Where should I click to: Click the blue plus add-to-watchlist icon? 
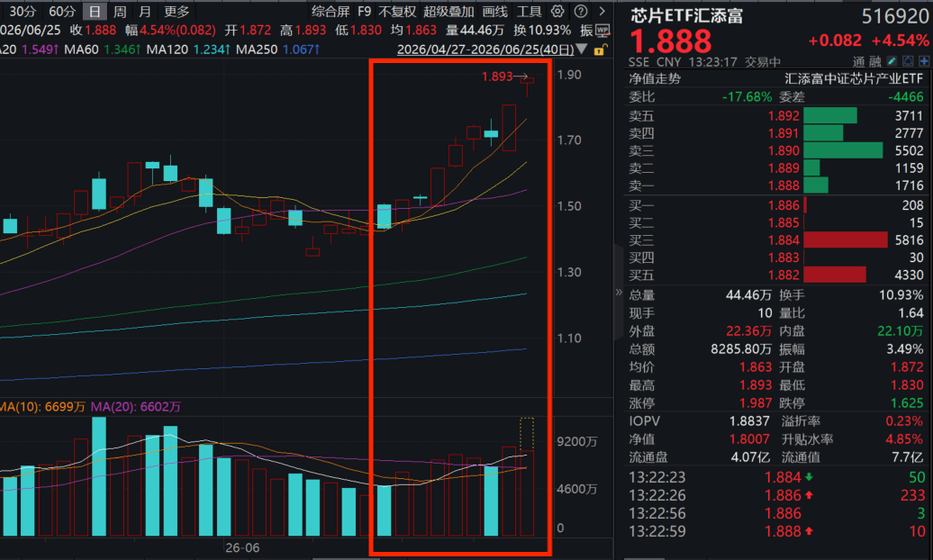pos(923,61)
